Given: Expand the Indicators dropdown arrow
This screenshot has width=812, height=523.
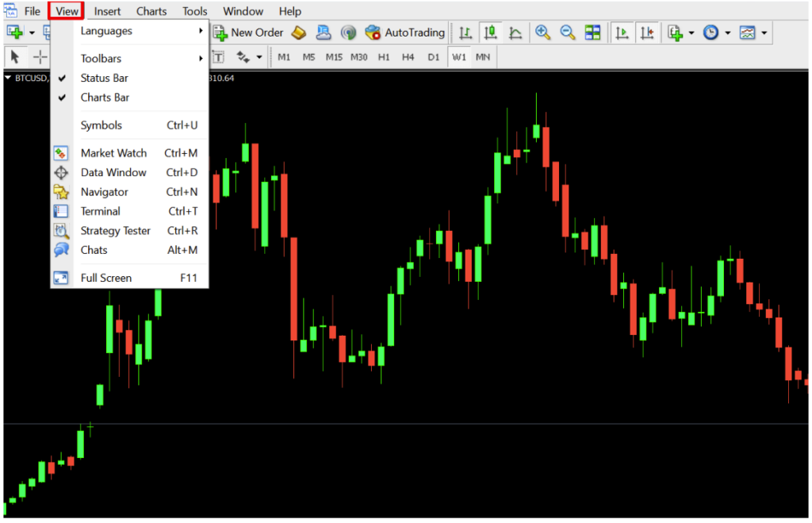Looking at the screenshot, I should click(x=691, y=33).
